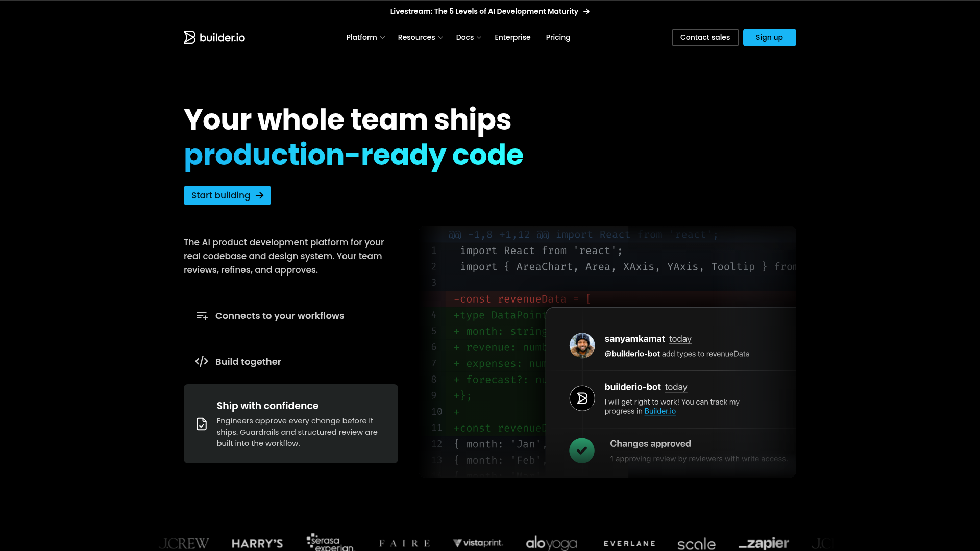This screenshot has width=980, height=551.
Task: Click the green checkmark on Changes approved
Action: (x=582, y=450)
